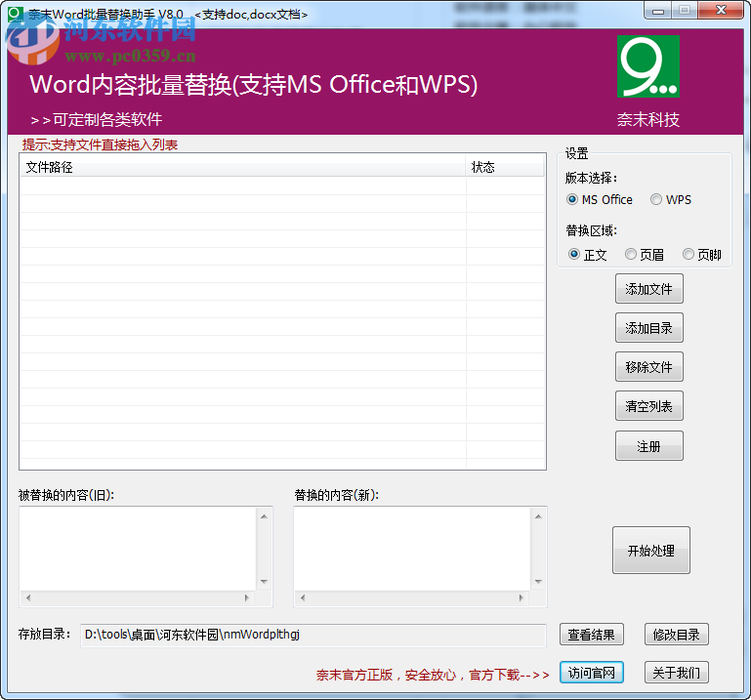Click the 奈末官方正版 official download text
This screenshot has width=751, height=700.
pyautogui.click(x=433, y=675)
